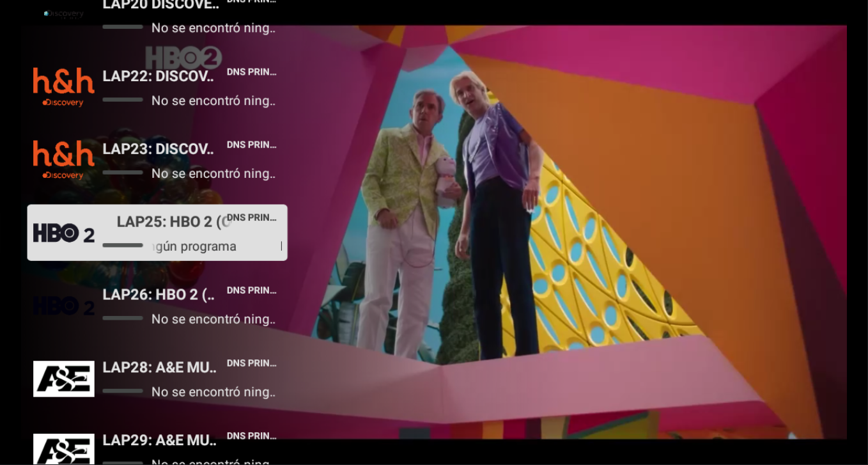
Task: Click the HBO 2 logo in LAP25 row
Action: click(x=64, y=233)
